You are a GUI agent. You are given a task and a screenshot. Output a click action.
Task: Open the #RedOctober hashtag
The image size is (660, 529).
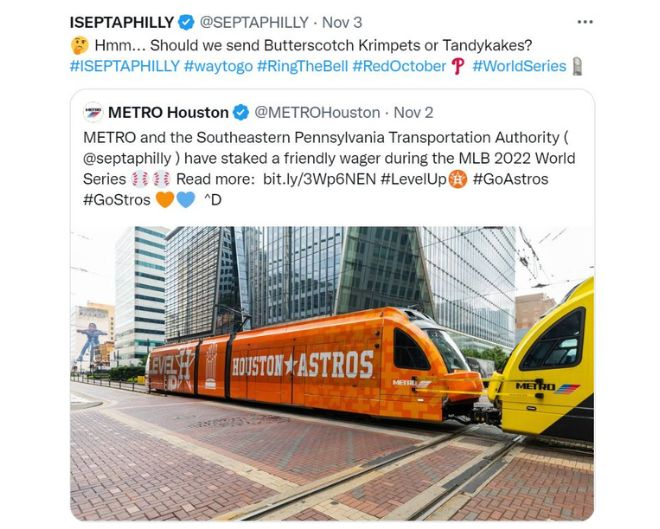coord(399,66)
